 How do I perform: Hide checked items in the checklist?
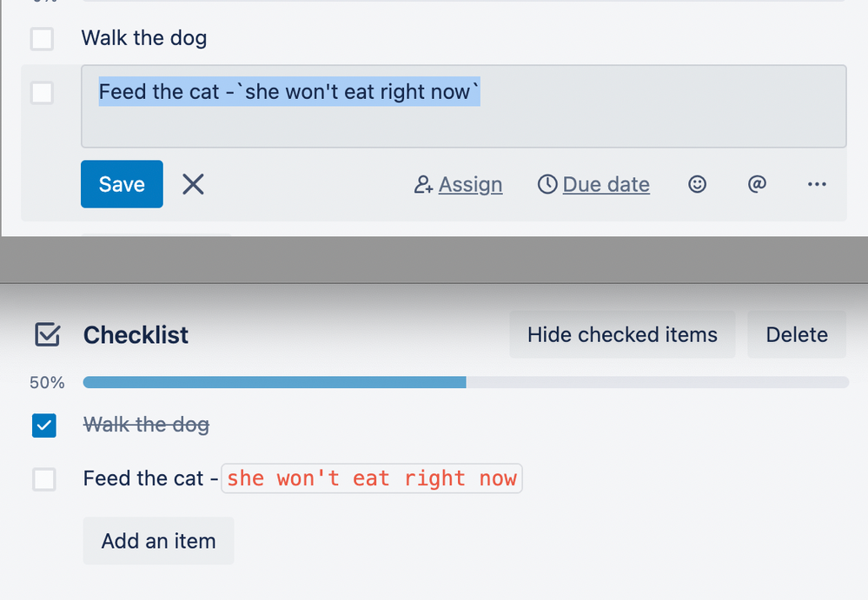coord(622,334)
